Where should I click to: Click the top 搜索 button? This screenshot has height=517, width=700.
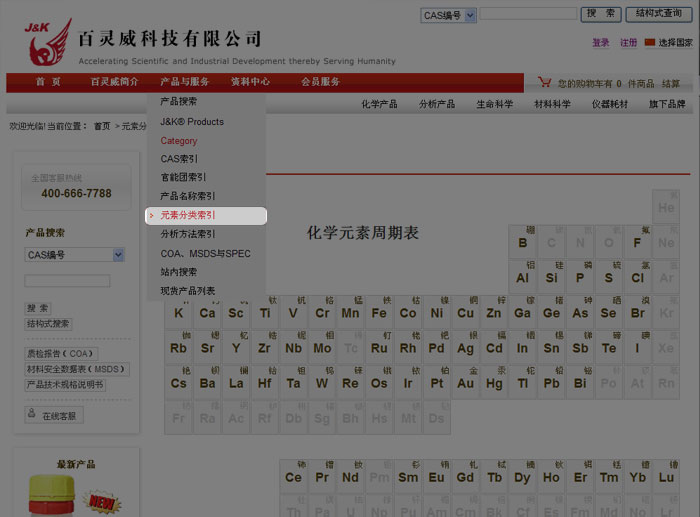600,14
